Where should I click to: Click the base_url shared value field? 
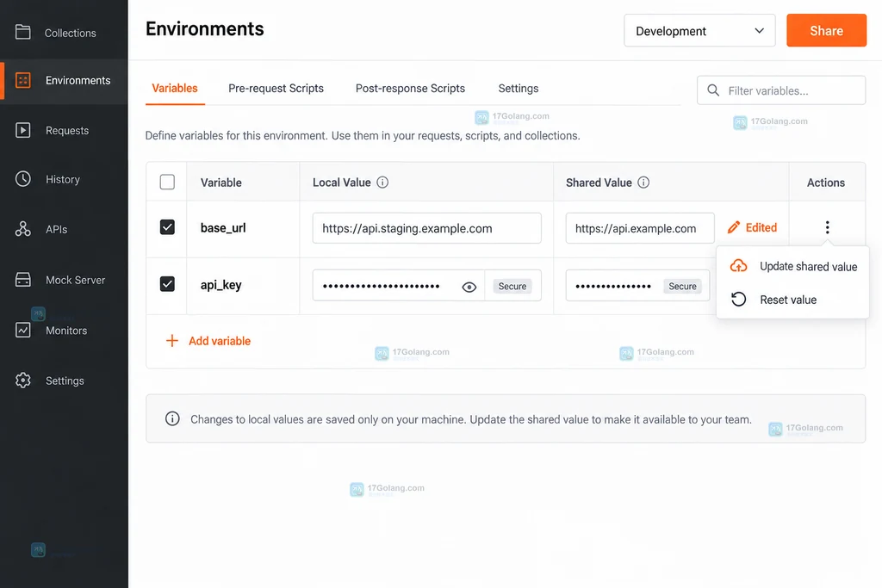pyautogui.click(x=640, y=228)
